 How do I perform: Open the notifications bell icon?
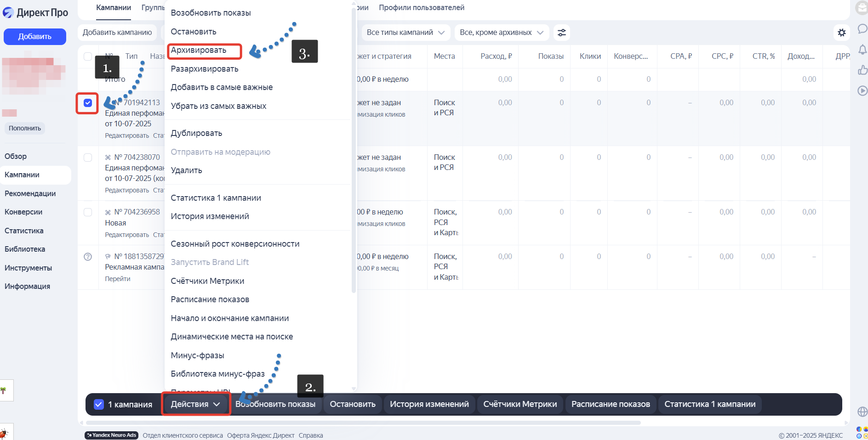862,49
